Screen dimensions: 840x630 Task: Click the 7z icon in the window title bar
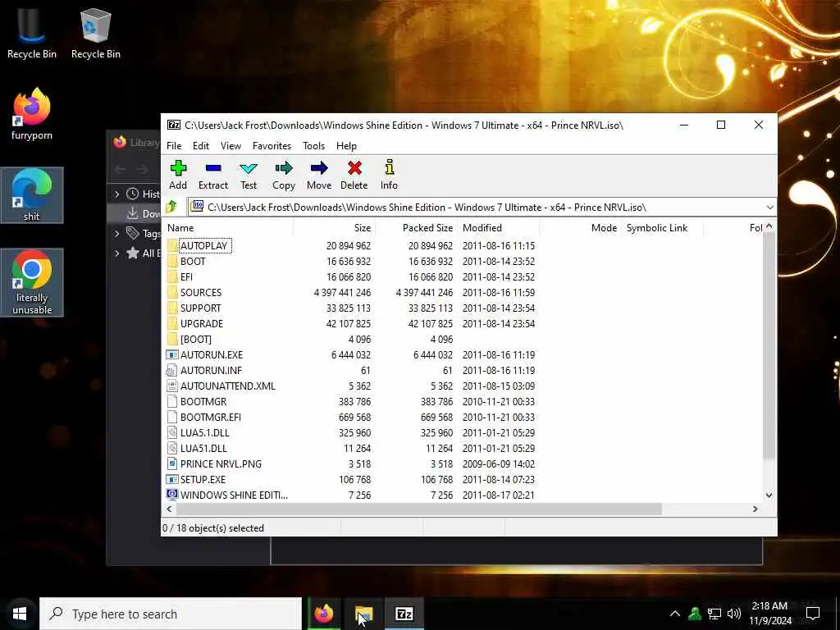click(x=174, y=125)
